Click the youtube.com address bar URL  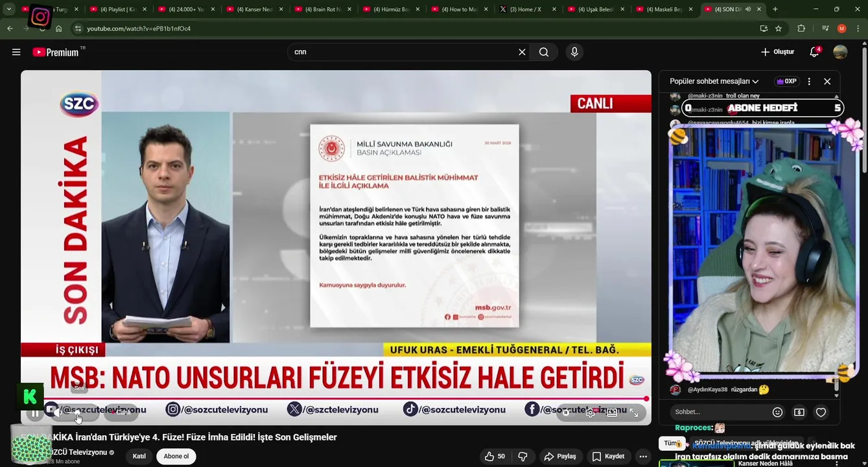coord(139,29)
